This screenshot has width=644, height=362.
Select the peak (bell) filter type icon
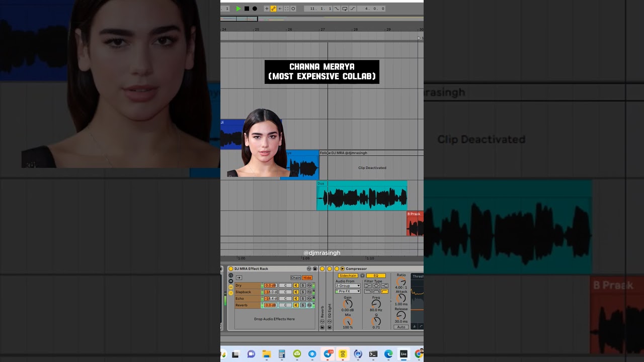(x=376, y=286)
